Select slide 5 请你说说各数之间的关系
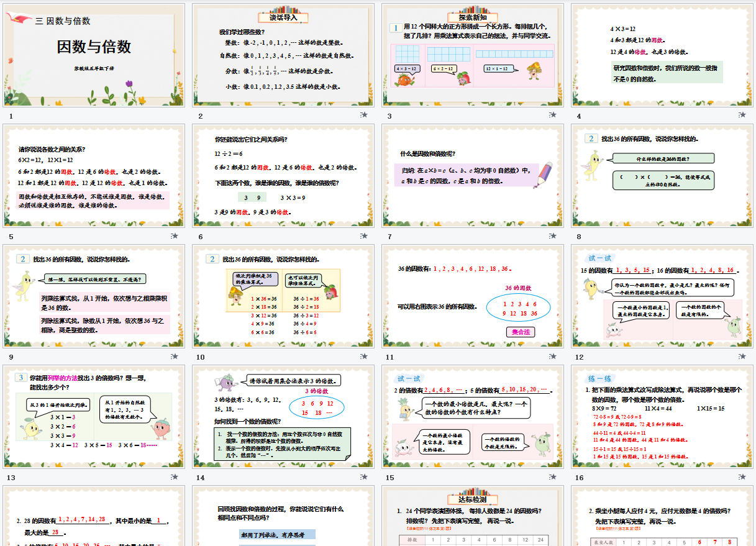756x546 pixels. coord(94,175)
